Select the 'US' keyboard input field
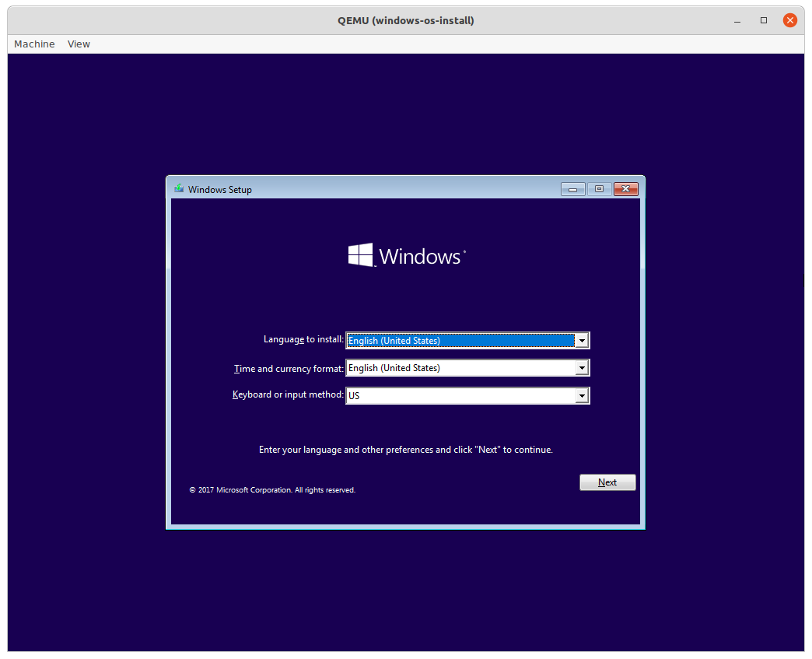This screenshot has width=812, height=659. point(459,395)
